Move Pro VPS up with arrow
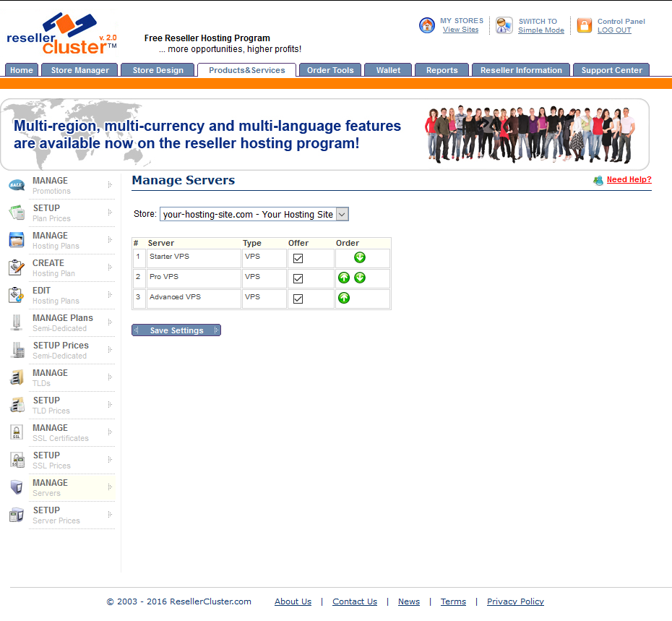This screenshot has height=621, width=672. pos(344,278)
